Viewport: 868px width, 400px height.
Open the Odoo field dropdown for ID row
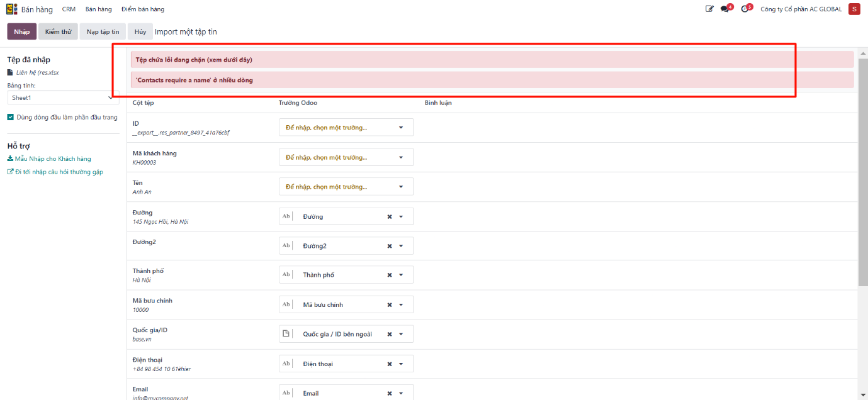(x=346, y=127)
